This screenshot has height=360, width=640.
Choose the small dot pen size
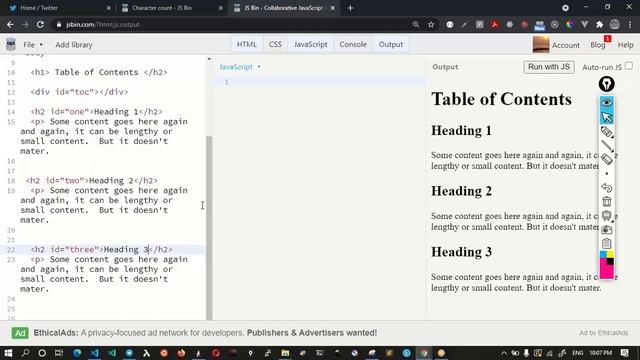click(607, 173)
